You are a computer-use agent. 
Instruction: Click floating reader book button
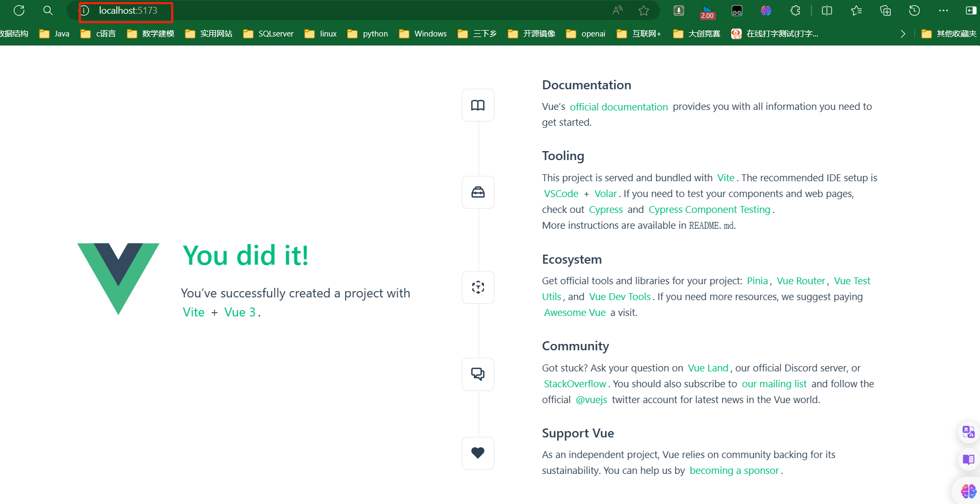(968, 459)
